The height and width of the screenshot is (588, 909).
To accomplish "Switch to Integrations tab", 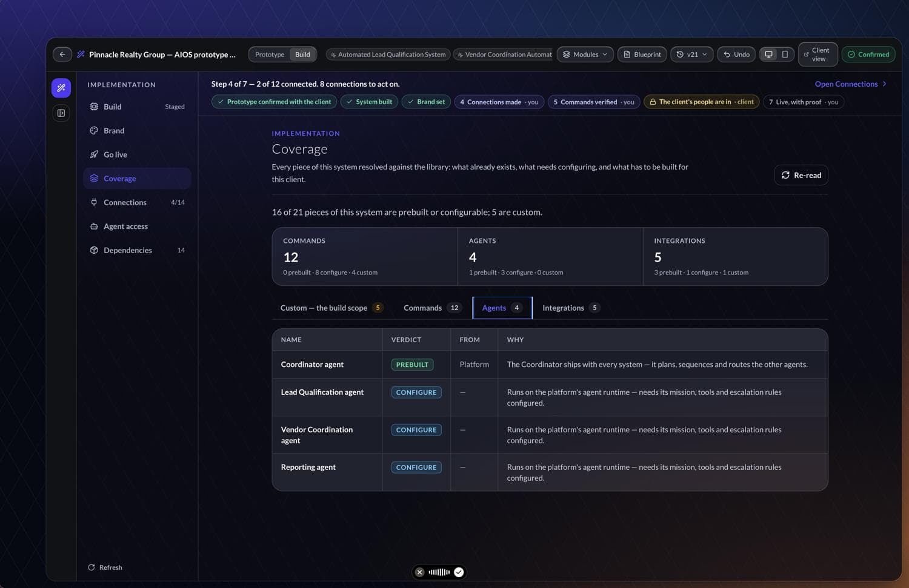I will 571,308.
